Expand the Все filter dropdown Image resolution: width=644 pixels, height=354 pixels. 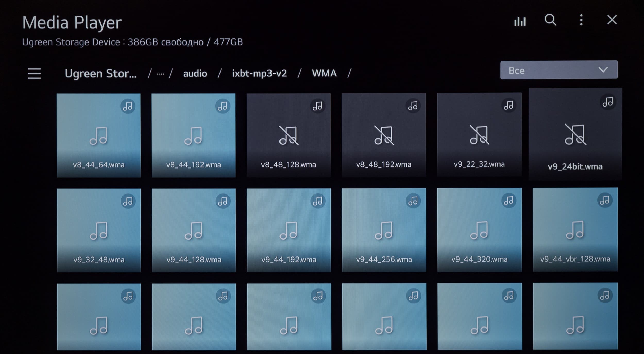pos(559,70)
